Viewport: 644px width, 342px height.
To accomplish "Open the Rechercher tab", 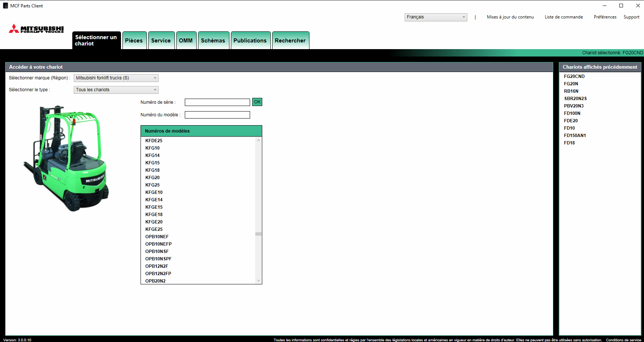I will tap(291, 41).
